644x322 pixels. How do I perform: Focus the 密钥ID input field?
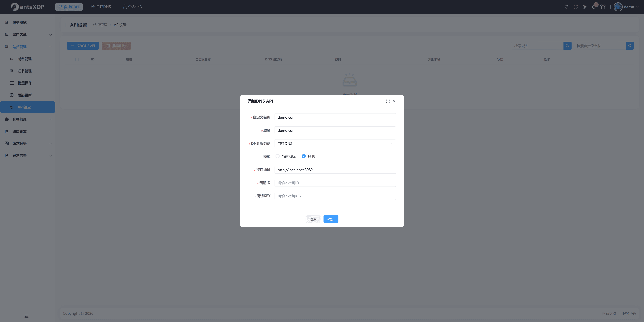(x=335, y=183)
